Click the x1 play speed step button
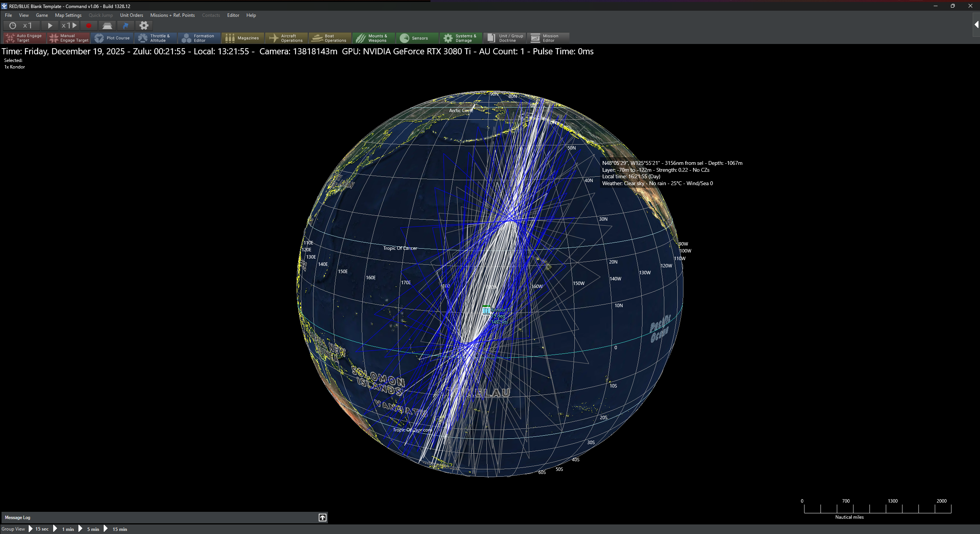Screen dimensions: 980x534 [x=69, y=26]
